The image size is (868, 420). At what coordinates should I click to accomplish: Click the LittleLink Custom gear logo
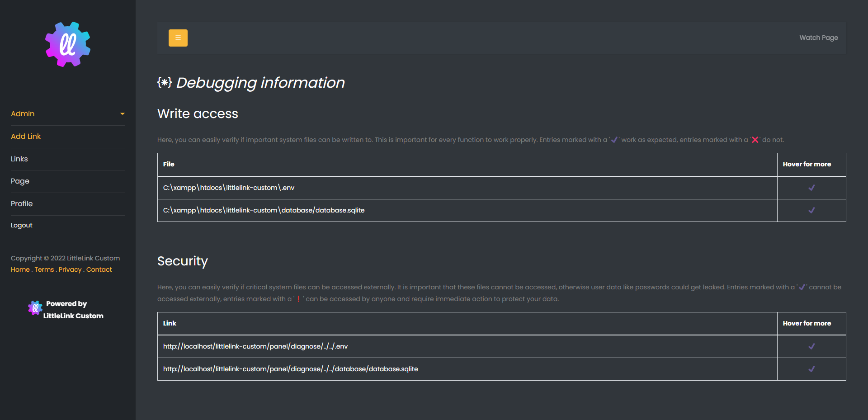68,44
